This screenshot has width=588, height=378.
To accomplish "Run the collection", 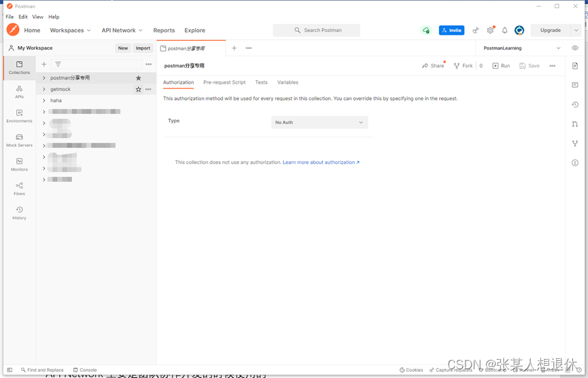I will coord(501,66).
